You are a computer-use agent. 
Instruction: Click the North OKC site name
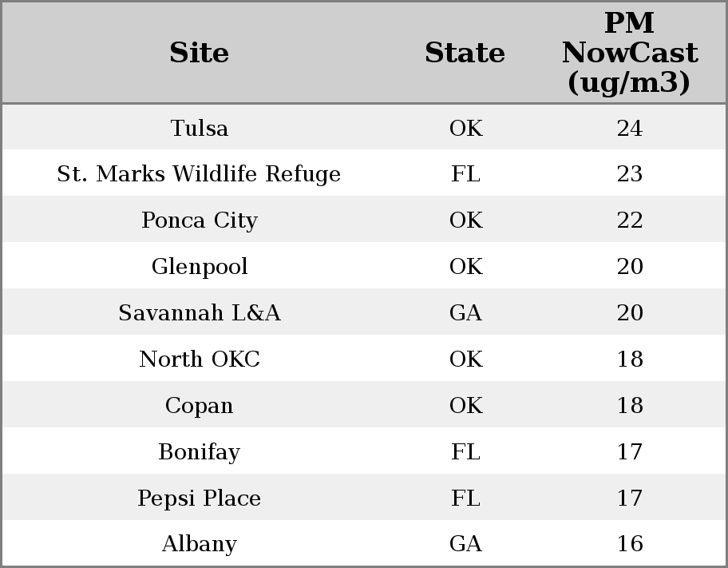(x=200, y=359)
